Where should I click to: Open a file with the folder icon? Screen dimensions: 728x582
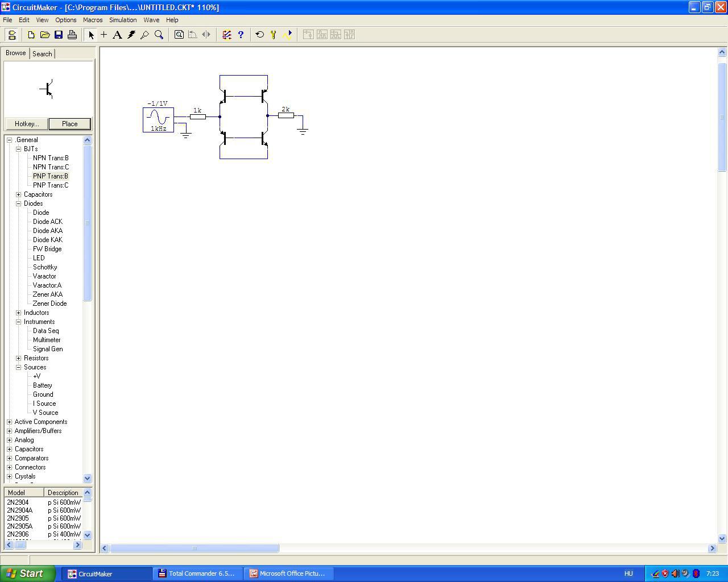45,35
